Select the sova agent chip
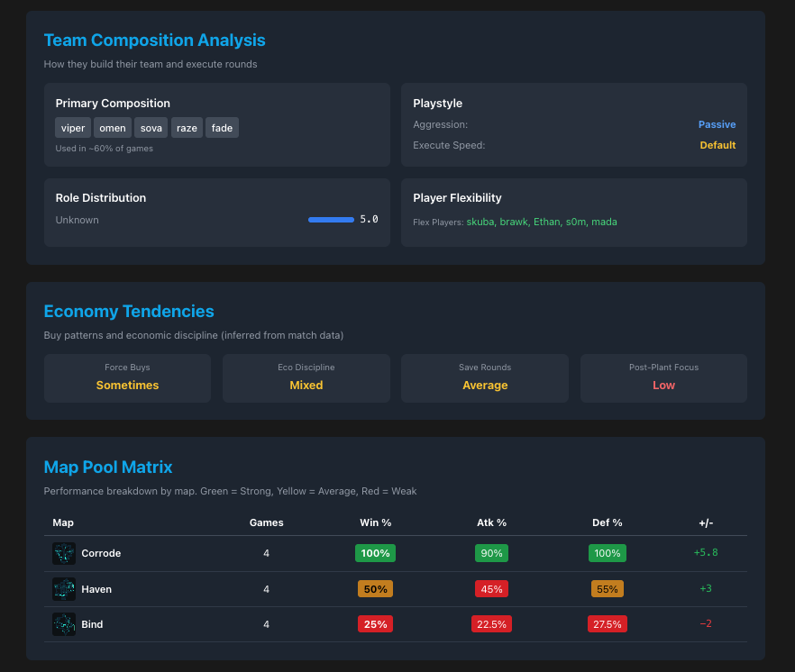The height and width of the screenshot is (672, 795). (151, 128)
